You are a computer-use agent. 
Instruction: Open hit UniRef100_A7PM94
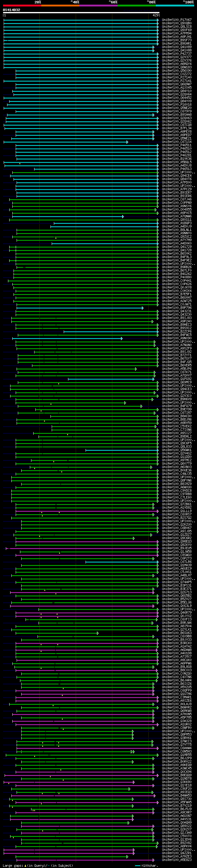click(x=177, y=33)
